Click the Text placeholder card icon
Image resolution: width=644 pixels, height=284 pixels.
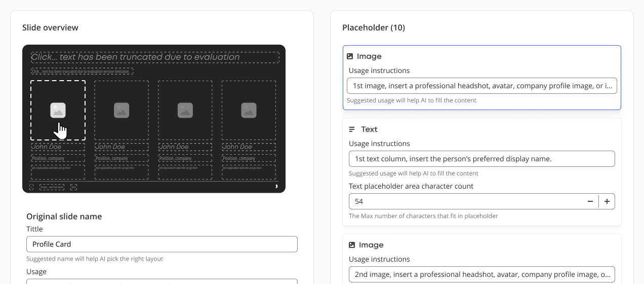(x=352, y=129)
